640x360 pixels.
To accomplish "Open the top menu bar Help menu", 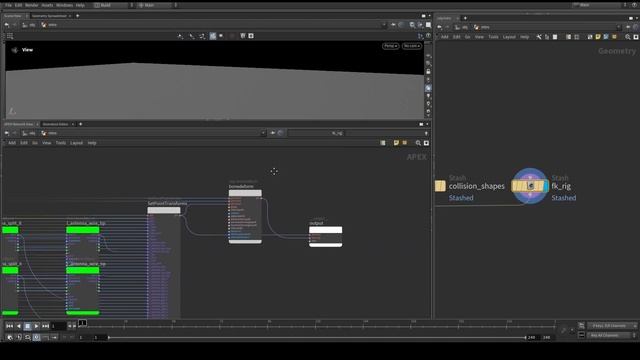I will coord(80,5).
